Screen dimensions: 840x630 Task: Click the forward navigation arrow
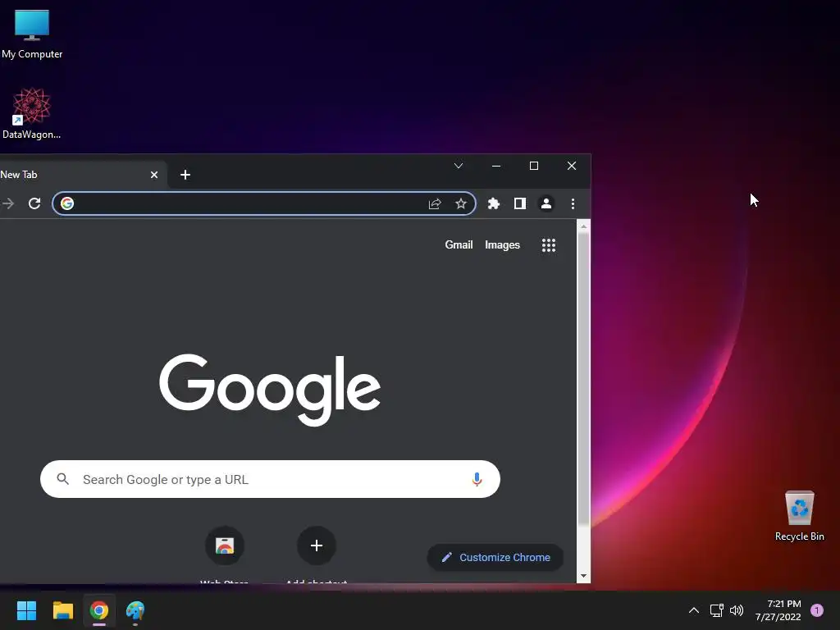point(8,203)
